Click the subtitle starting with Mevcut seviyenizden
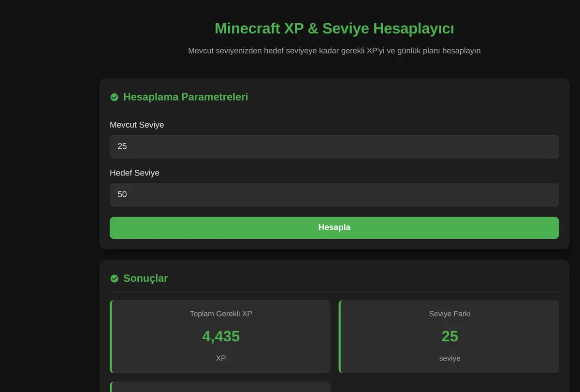The width and height of the screenshot is (580, 392). tap(334, 51)
